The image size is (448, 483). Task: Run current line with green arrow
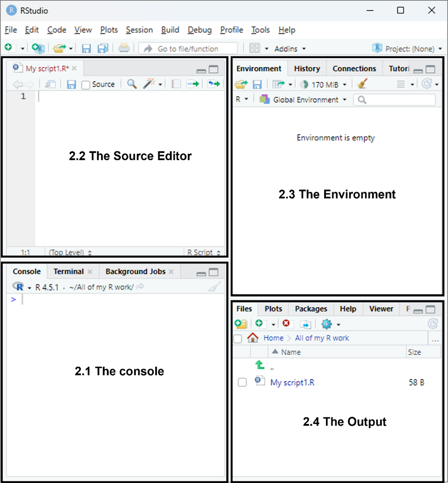click(x=193, y=84)
